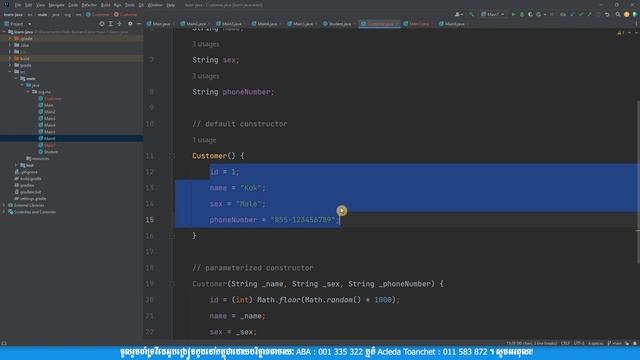Click the CRLF line separator in status bar
This screenshot has width=640, height=360.
[x=565, y=343]
